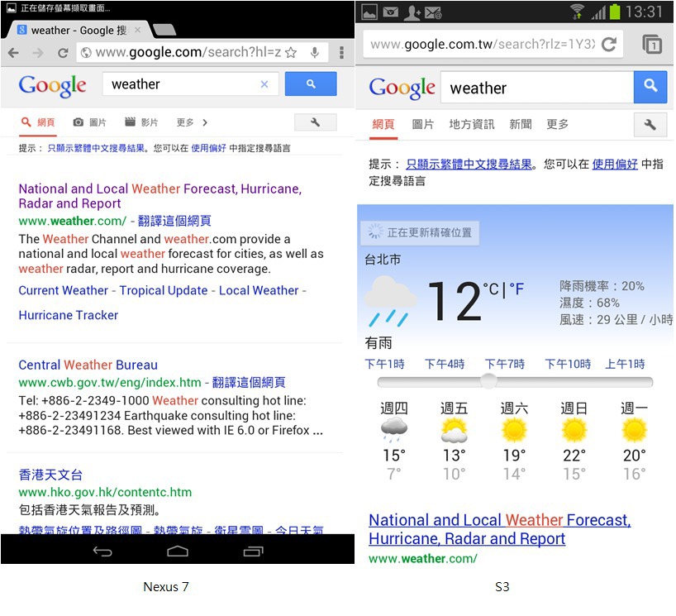Switch to 新聞 tab on S3

[521, 124]
